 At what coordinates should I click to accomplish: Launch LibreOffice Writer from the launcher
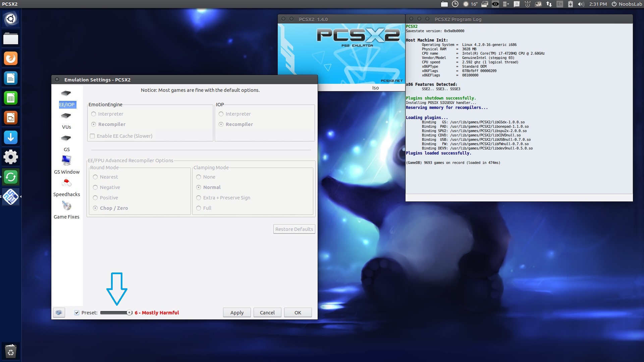11,78
